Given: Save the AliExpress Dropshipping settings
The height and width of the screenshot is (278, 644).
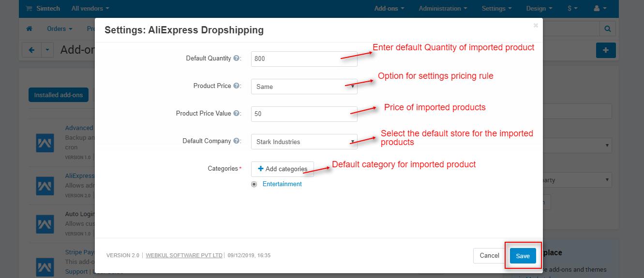Looking at the screenshot, I should [523, 256].
